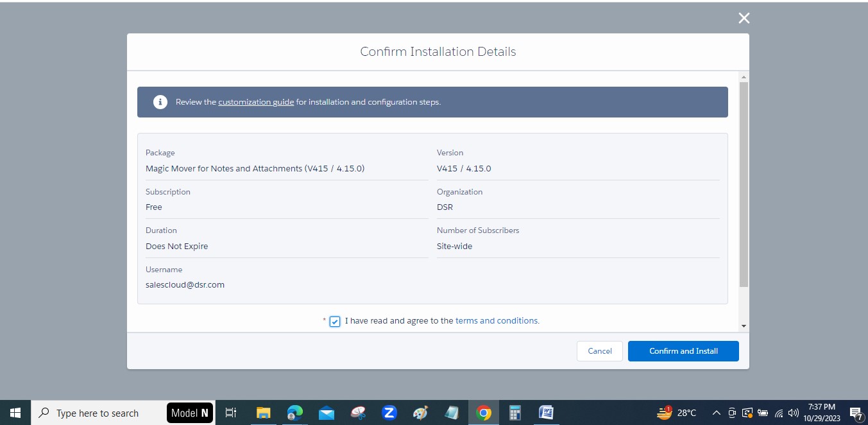Click Confirm and Install
The height and width of the screenshot is (425, 868).
tap(683, 351)
